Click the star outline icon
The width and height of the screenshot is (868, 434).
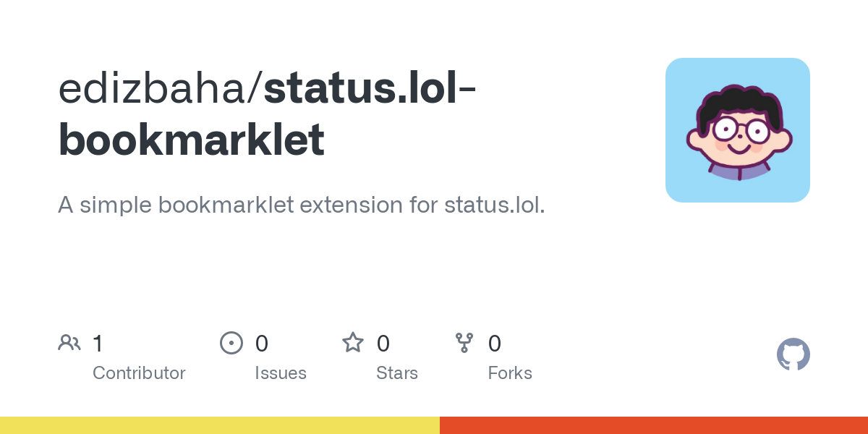(353, 342)
